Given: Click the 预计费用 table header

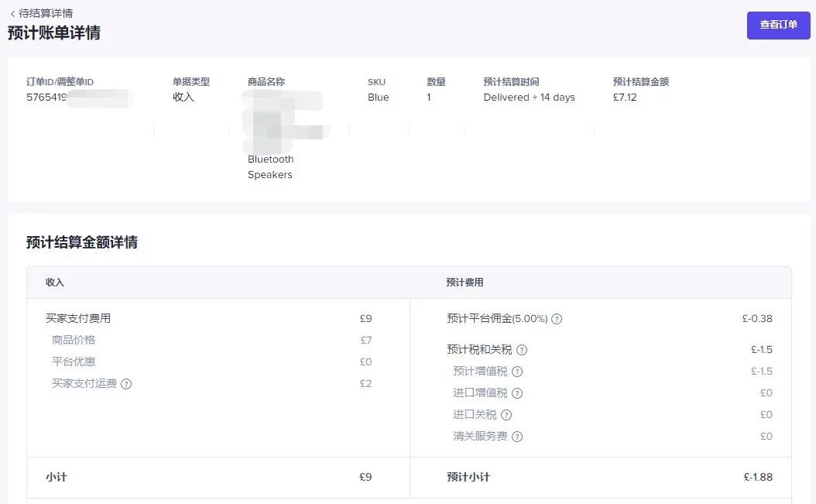Looking at the screenshot, I should pyautogui.click(x=465, y=283).
